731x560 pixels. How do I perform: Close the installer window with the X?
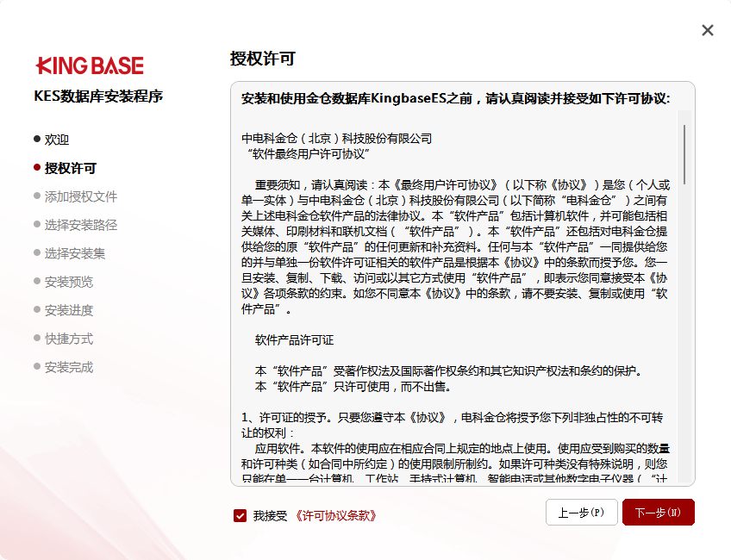[707, 30]
